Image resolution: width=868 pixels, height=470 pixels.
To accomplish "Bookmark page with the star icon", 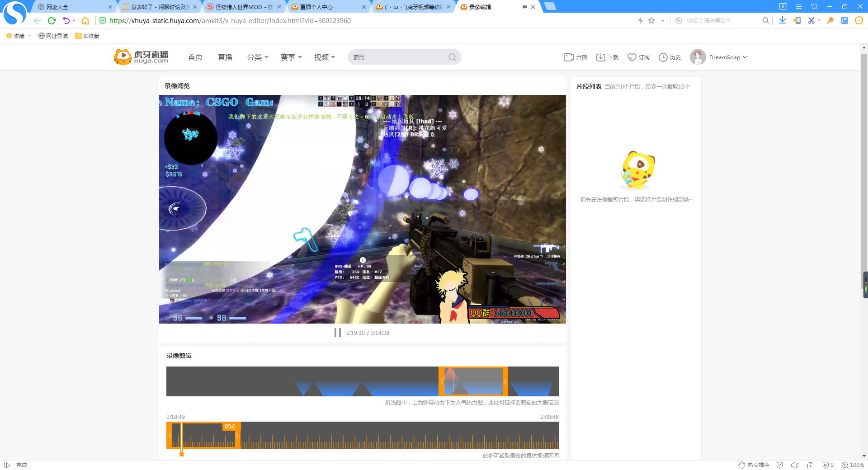I will pyautogui.click(x=651, y=20).
